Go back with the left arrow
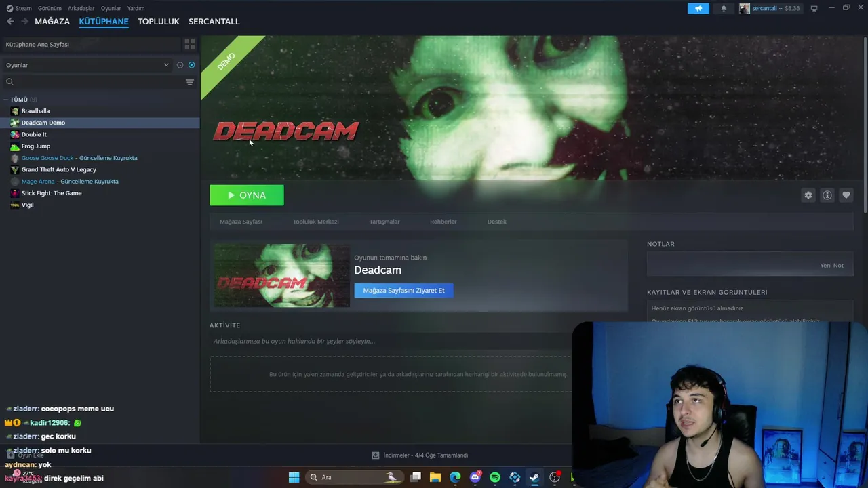 tap(10, 22)
